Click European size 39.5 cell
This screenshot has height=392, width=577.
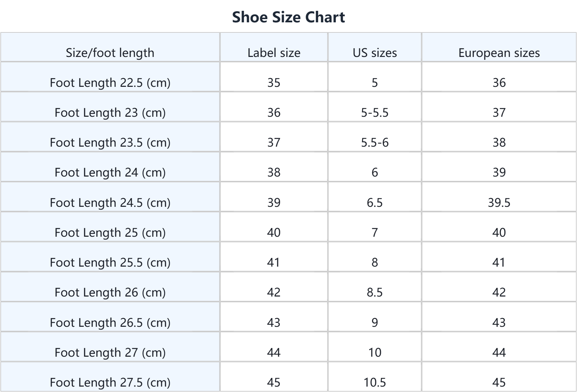tap(499, 202)
